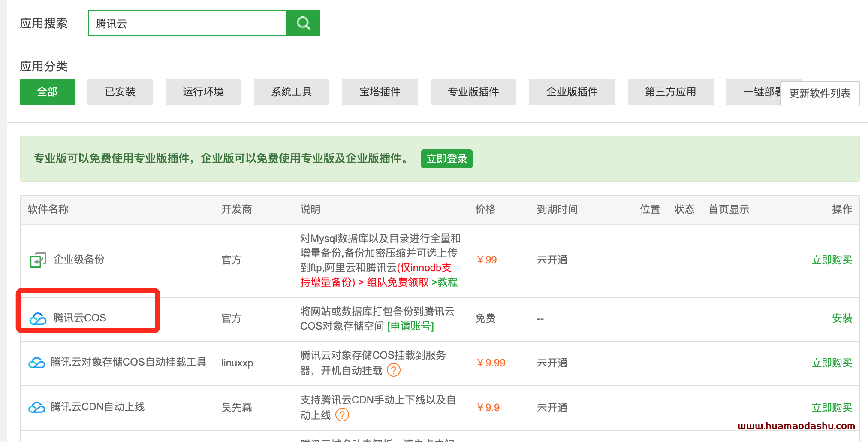Switch to the 已安装 category
The width and height of the screenshot is (868, 442).
(120, 92)
